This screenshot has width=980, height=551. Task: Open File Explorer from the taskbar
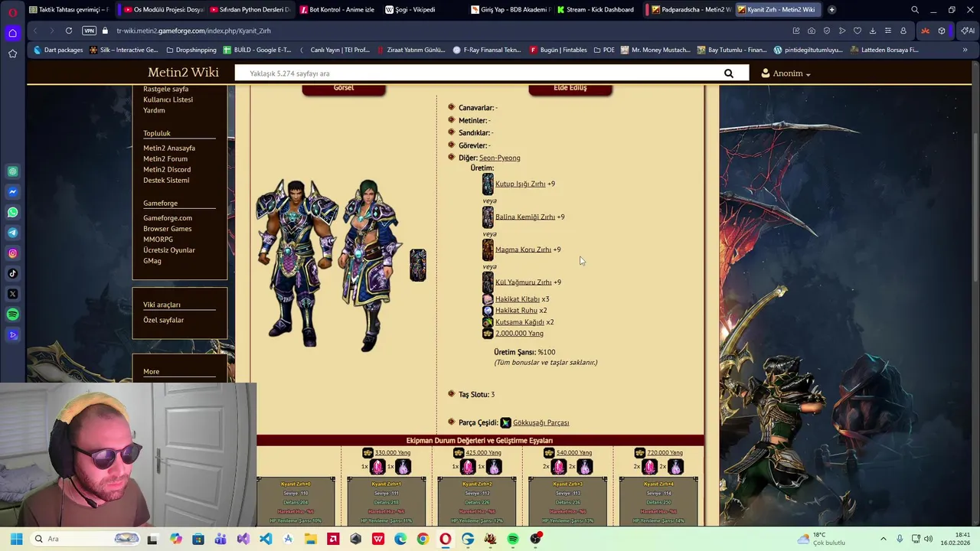point(311,539)
